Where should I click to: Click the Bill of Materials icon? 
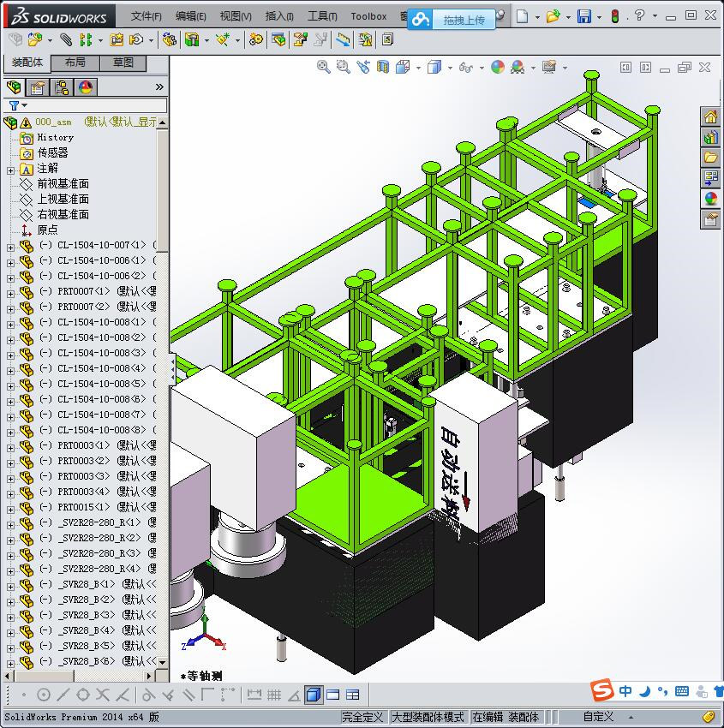278,40
